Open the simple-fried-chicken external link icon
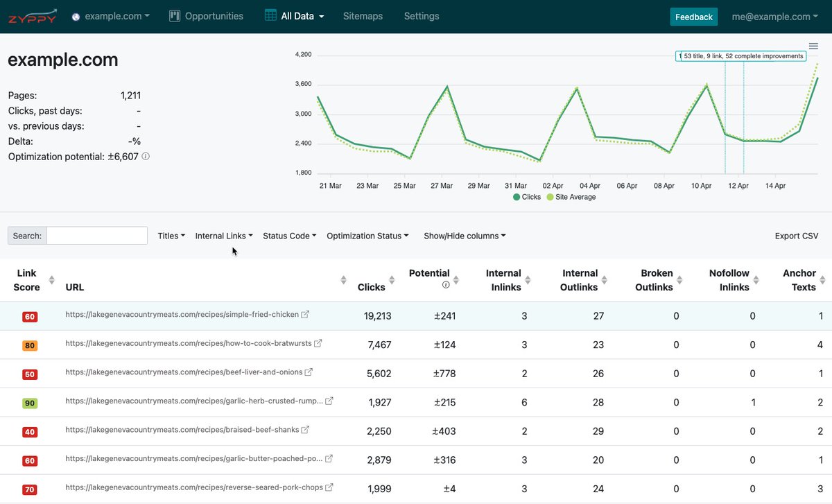 click(306, 313)
